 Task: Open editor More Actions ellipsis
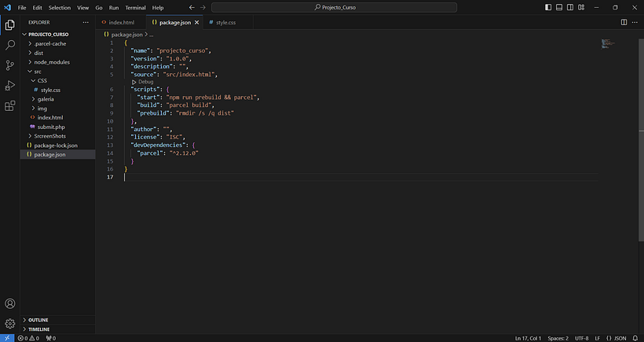(x=635, y=22)
